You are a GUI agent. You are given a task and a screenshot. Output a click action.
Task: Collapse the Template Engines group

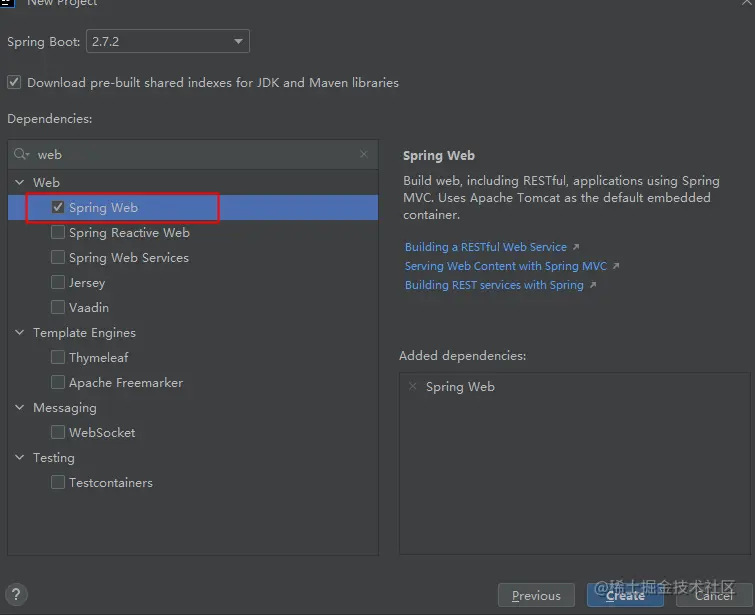[x=20, y=333]
